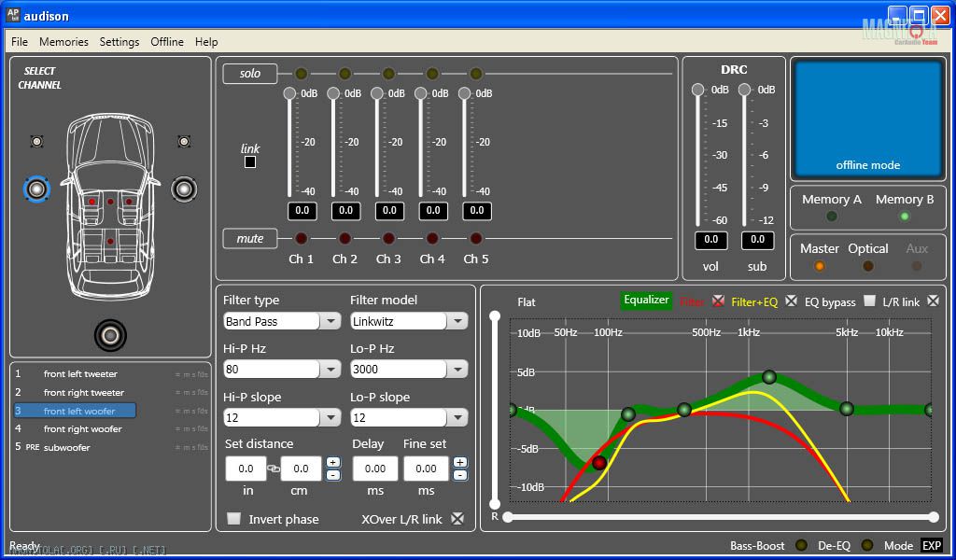Toggle XOver L/R link checkbox
This screenshot has height=560, width=956.
click(x=457, y=519)
